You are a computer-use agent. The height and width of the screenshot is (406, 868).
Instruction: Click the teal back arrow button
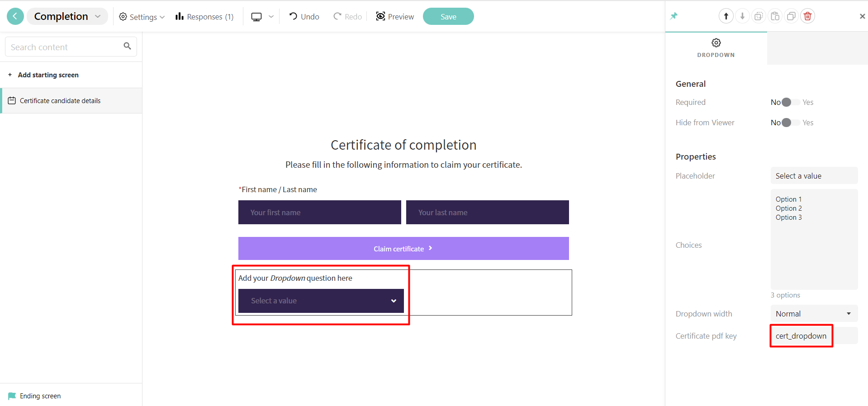(15, 16)
